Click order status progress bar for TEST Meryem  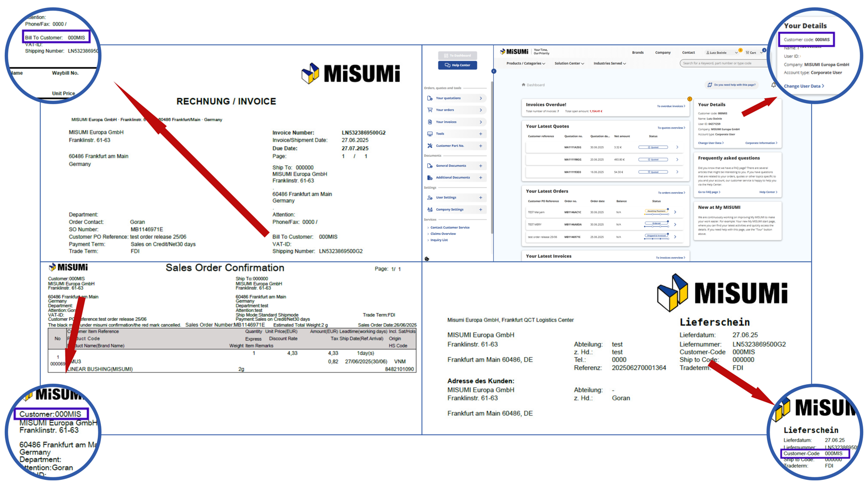click(x=656, y=212)
